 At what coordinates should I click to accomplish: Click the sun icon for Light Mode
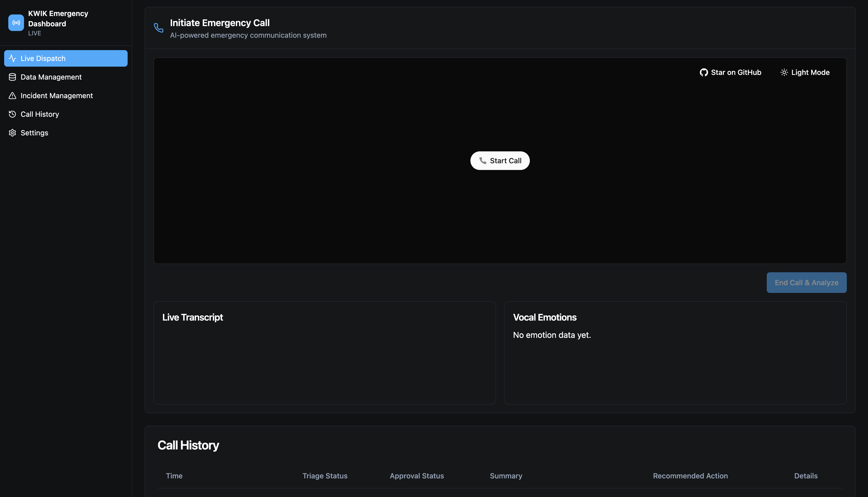click(784, 72)
